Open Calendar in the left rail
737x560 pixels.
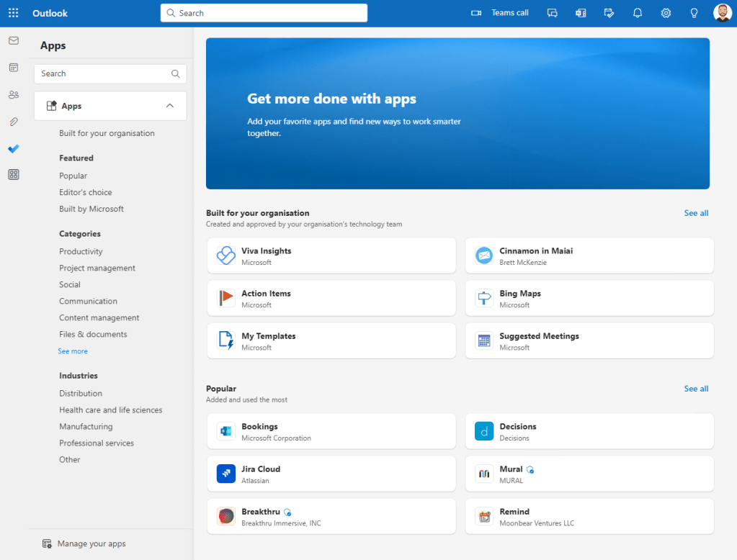[13, 68]
